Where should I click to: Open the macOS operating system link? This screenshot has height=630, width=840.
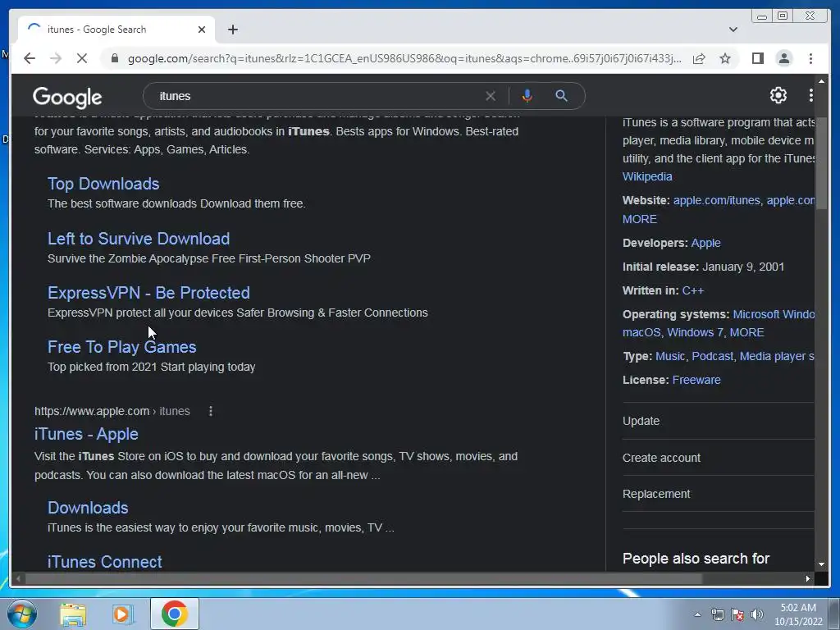point(641,332)
